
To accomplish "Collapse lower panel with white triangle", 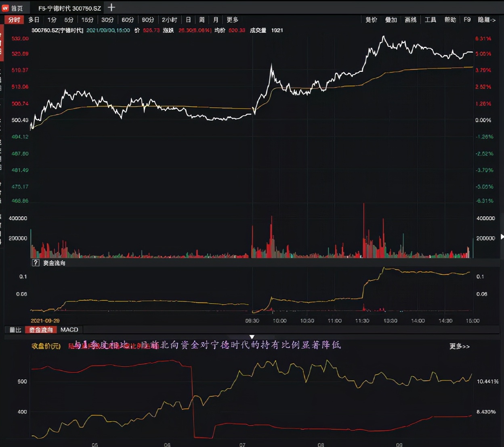I will 252,337.
